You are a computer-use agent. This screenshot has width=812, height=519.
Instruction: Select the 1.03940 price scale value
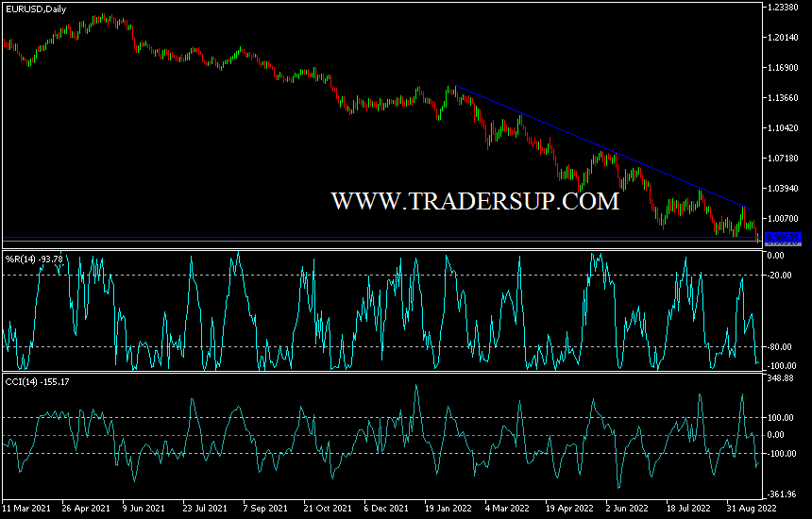click(x=783, y=189)
